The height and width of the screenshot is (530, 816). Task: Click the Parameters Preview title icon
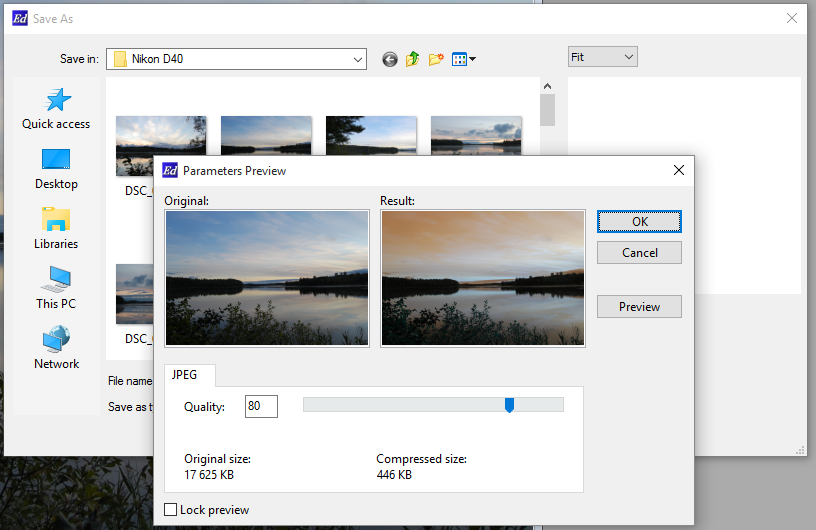click(170, 170)
